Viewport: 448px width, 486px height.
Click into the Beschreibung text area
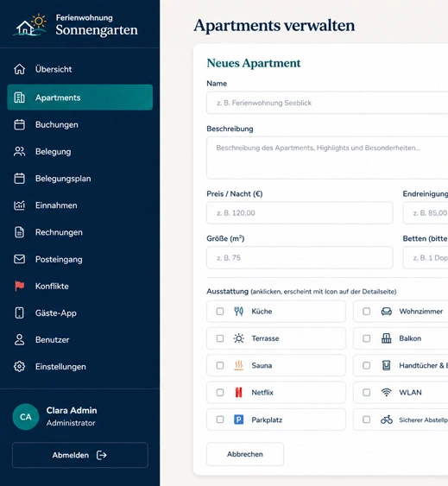pyautogui.click(x=327, y=158)
